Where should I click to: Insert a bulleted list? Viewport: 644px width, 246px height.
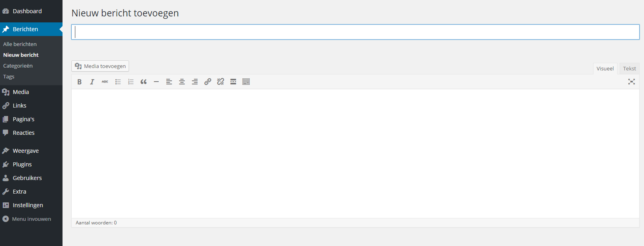118,82
